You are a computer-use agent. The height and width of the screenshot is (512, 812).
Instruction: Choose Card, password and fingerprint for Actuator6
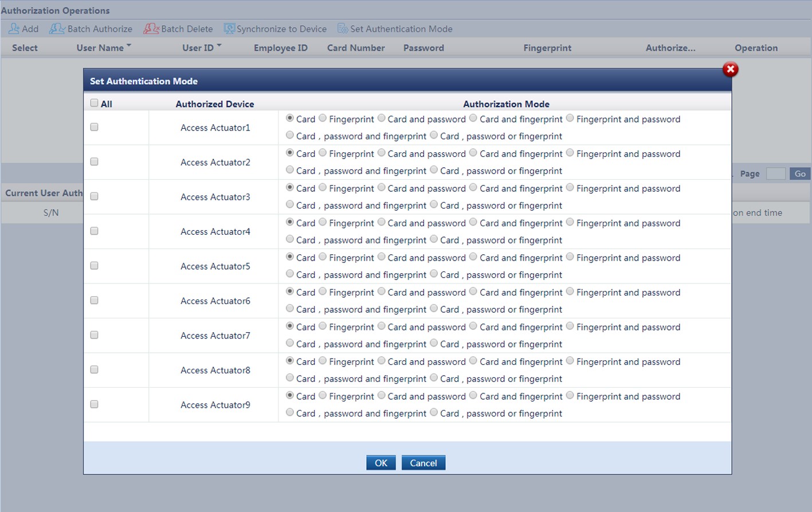point(289,308)
